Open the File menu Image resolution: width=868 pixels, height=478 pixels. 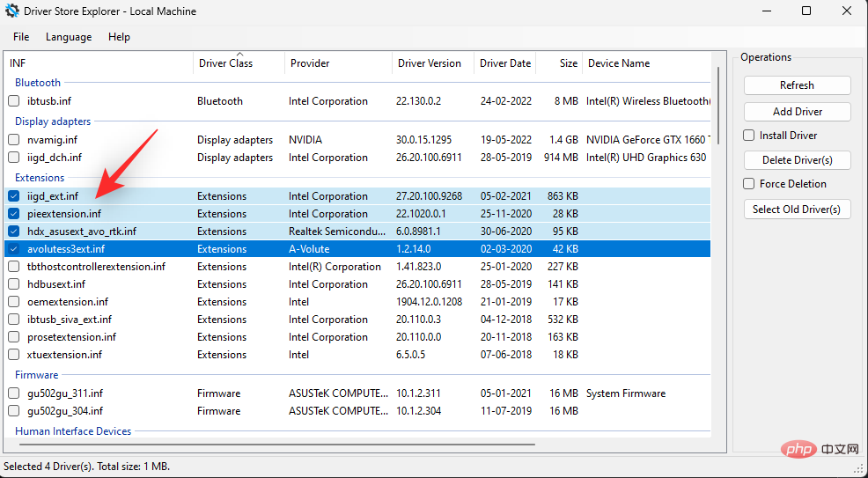21,37
